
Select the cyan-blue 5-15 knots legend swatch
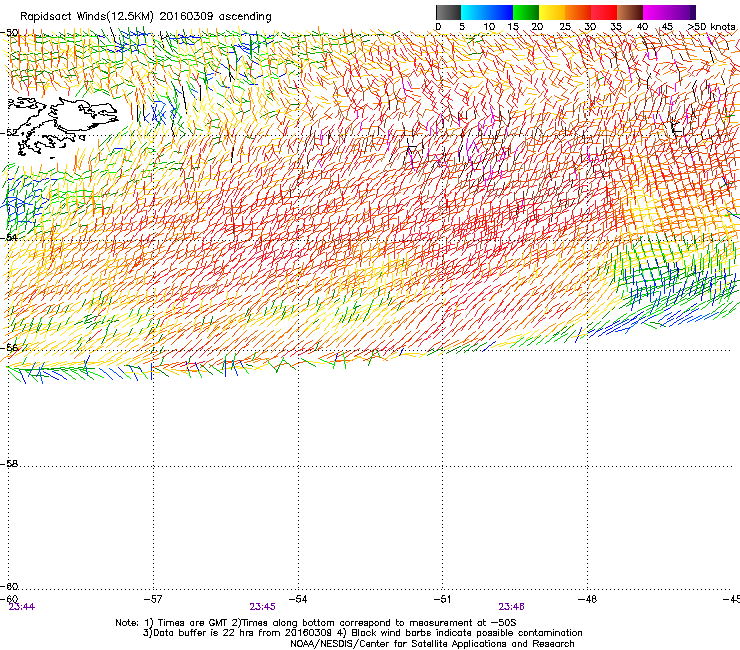point(487,12)
